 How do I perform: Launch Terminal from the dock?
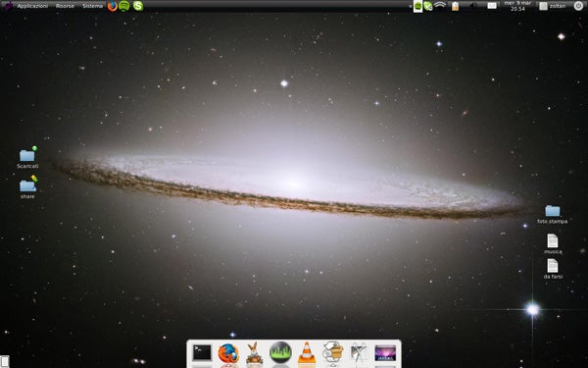(x=202, y=353)
